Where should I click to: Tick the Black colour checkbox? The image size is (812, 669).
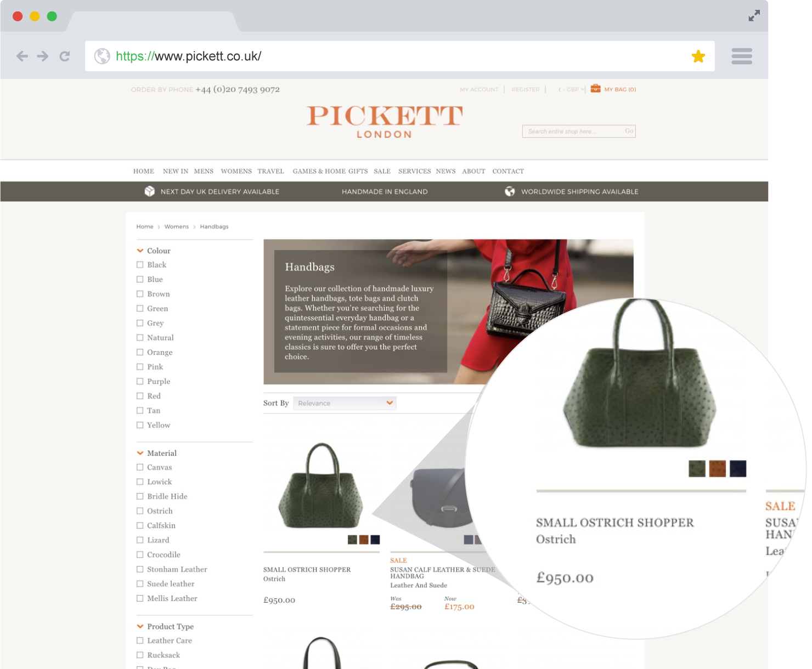[140, 265]
